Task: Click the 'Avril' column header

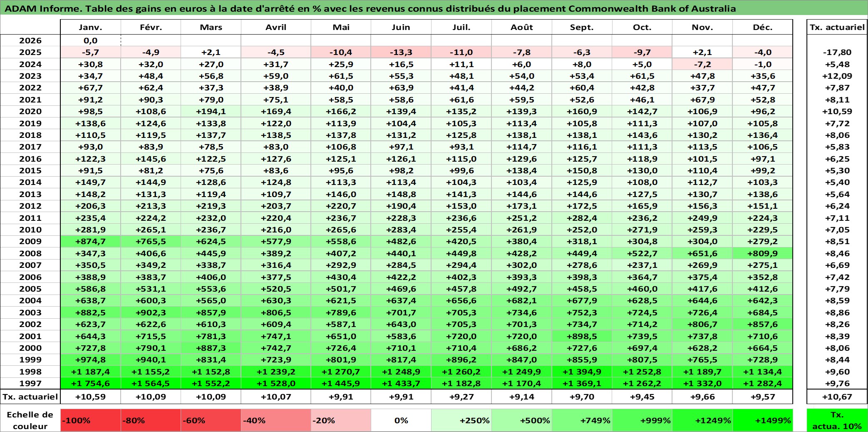Action: point(276,27)
